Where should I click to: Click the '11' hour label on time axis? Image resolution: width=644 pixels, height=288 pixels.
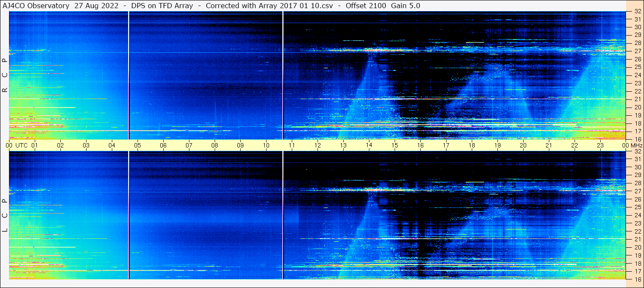point(292,145)
